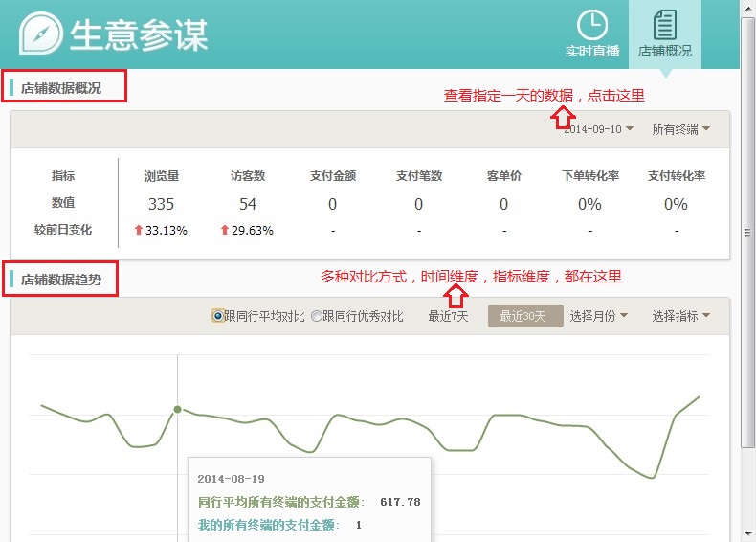This screenshot has height=542, width=756.
Task: Open the 实时直播 clock icon
Action: 592,25
